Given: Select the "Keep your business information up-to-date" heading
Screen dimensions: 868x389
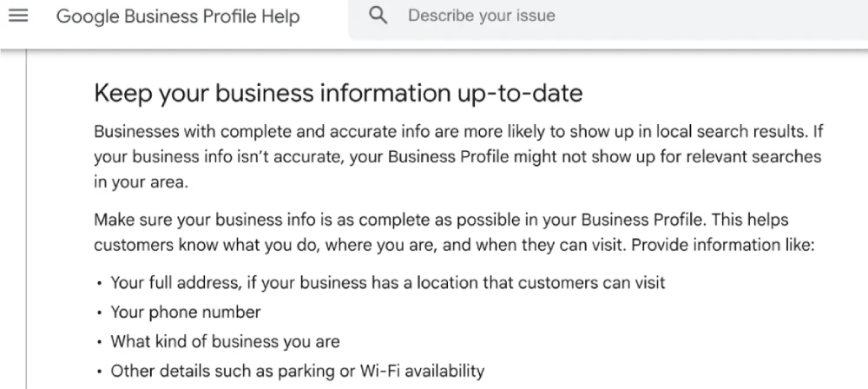Looking at the screenshot, I should [339, 93].
